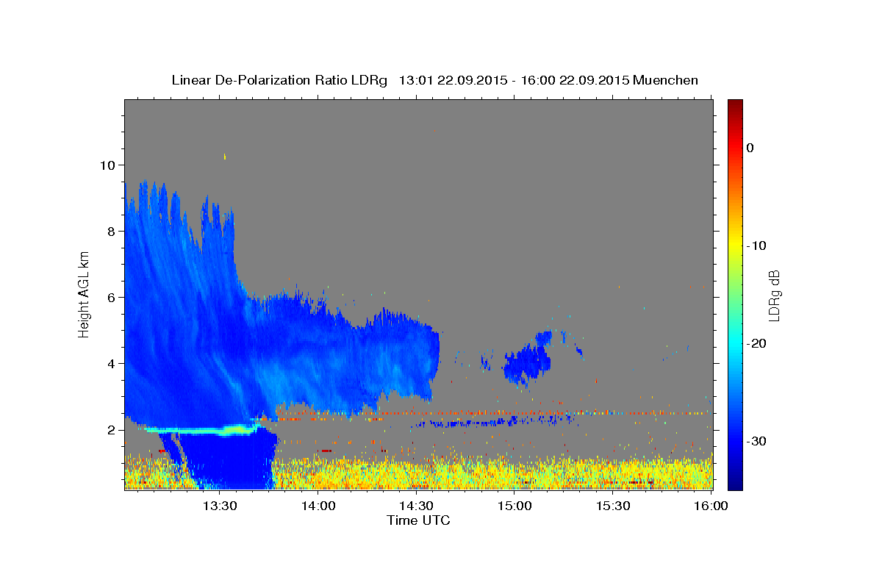Click the 'Time UTC' axis label
This screenshot has width=882, height=588.
coord(418,521)
